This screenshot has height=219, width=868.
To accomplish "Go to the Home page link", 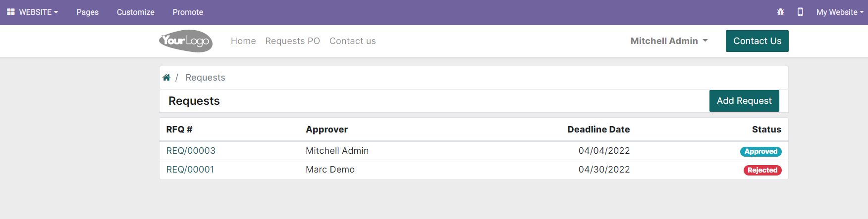I will tap(243, 41).
